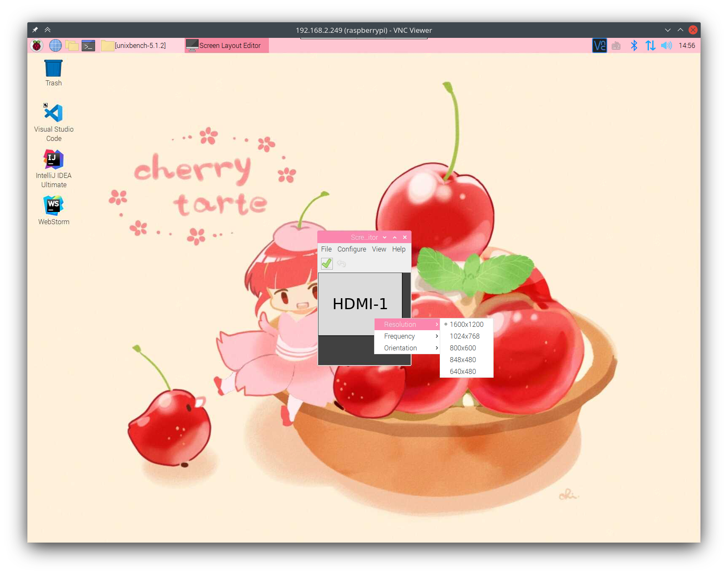Select the 1600x1200 resolution option

(x=466, y=324)
